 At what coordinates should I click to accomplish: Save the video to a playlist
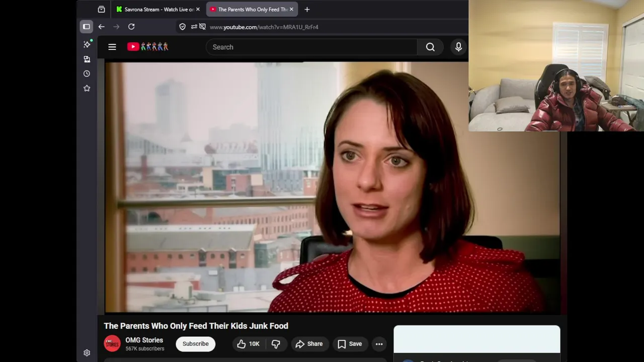point(350,344)
